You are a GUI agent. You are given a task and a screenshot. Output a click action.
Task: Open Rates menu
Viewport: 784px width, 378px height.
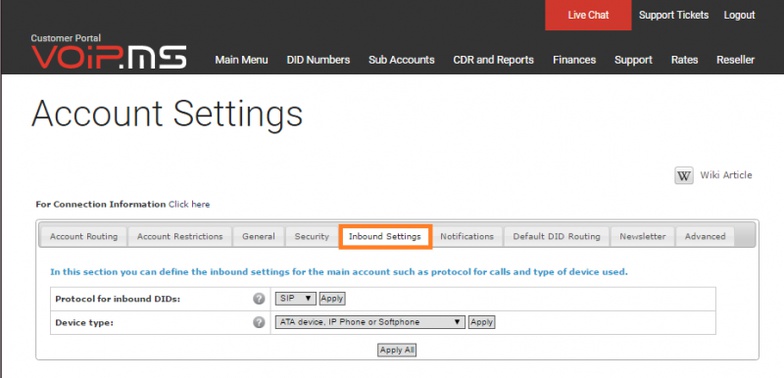(x=684, y=60)
